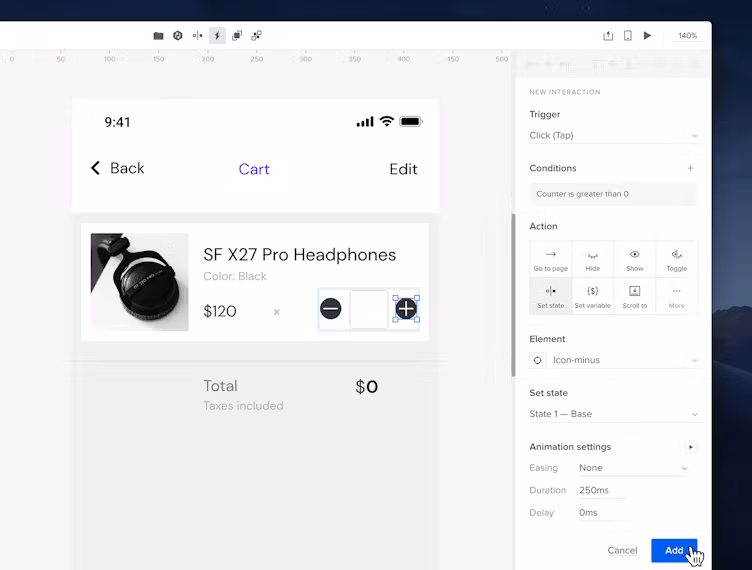Open the Set state dropdown State 1 — Base
This screenshot has width=752, height=570.
614,414
